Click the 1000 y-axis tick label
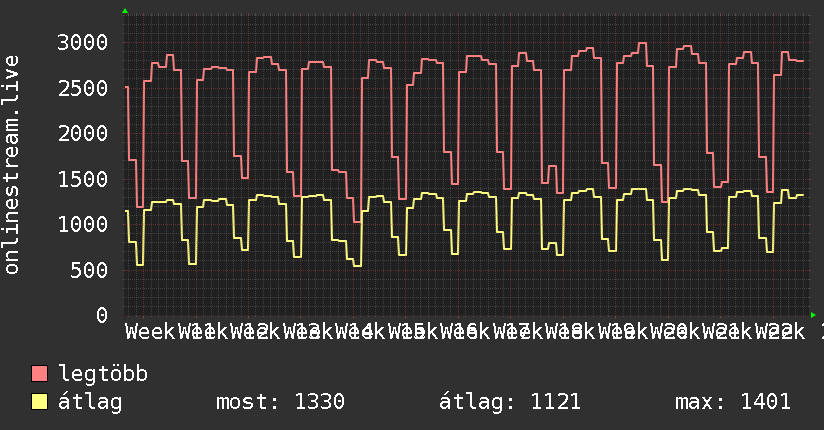824x430 pixels. (x=83, y=224)
